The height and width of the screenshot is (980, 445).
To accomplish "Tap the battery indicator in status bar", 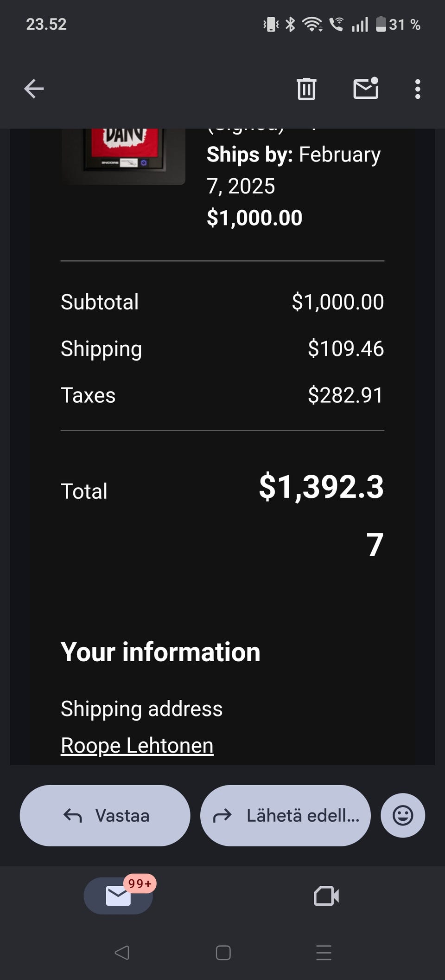I will [381, 24].
